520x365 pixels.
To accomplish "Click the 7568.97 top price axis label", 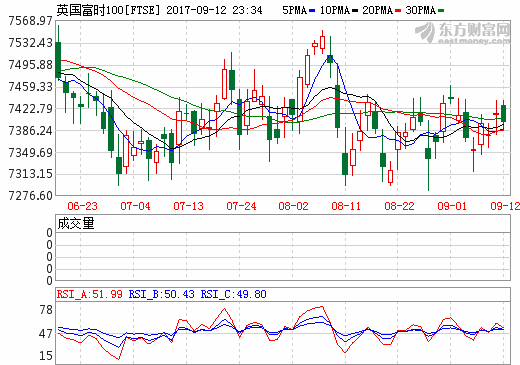I will point(31,21).
